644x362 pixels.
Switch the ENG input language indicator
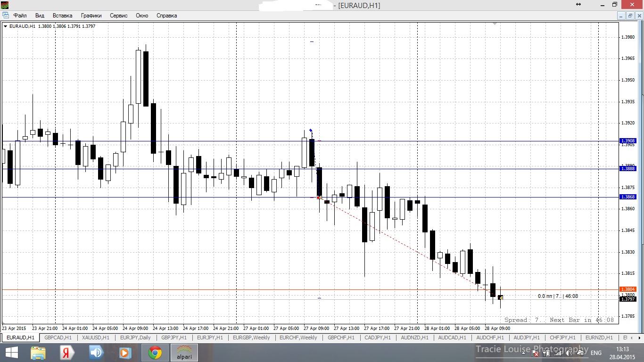click(596, 353)
